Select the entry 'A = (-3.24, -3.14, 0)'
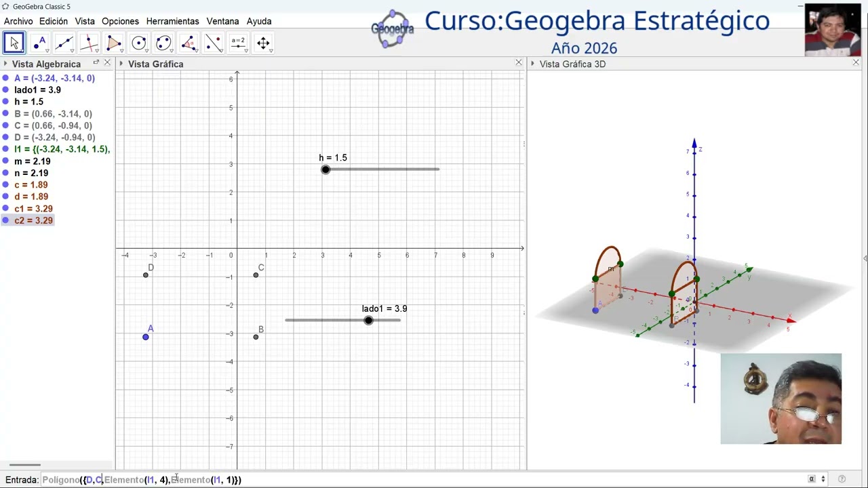Screen dimensions: 868x488 [54, 79]
